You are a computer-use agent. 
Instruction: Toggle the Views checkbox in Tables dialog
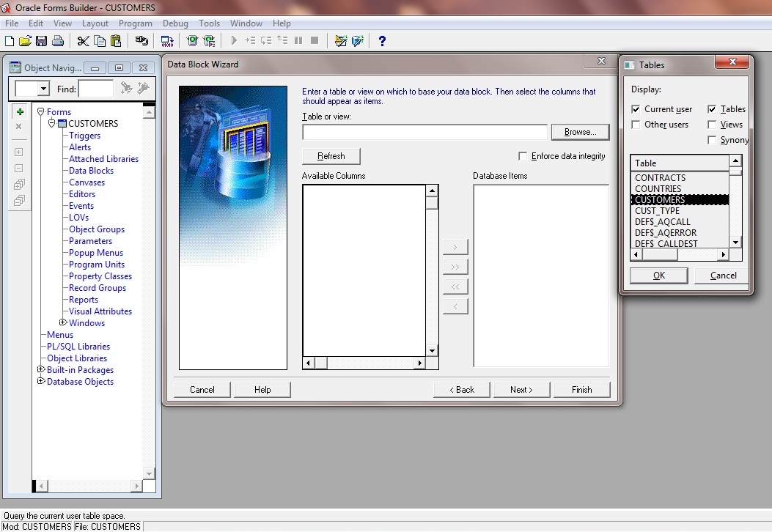pyautogui.click(x=712, y=125)
